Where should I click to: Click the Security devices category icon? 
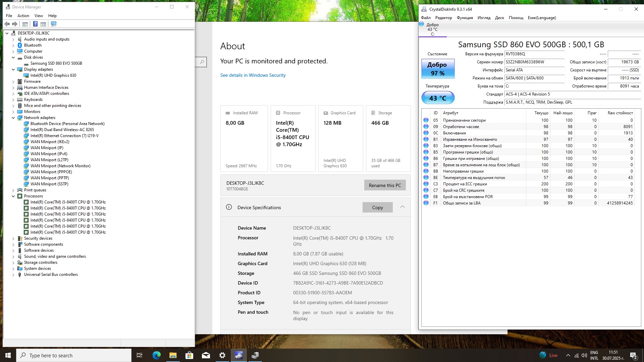(20, 238)
